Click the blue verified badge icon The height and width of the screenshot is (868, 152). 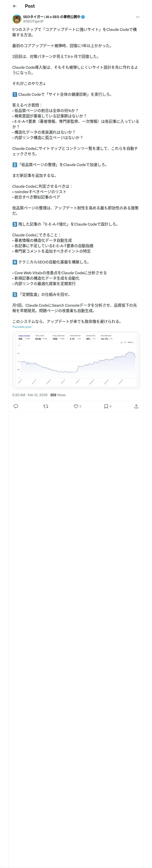point(83,17)
